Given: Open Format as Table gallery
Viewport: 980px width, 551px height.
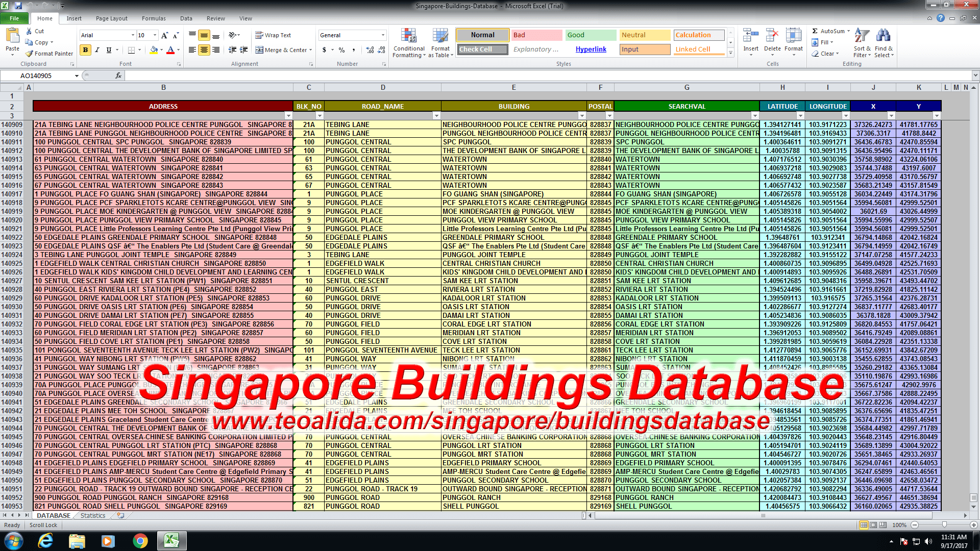Looking at the screenshot, I should click(x=440, y=43).
